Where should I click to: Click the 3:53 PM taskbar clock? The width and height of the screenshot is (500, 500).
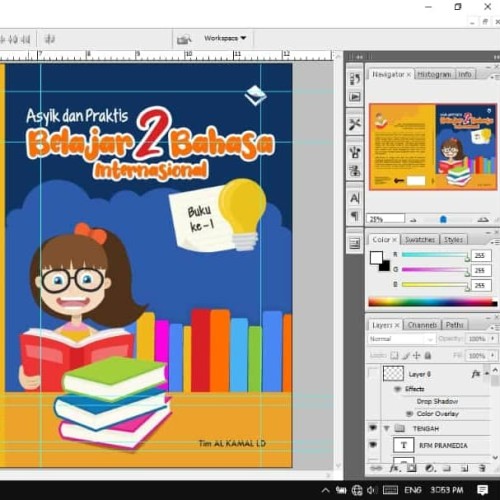pyautogui.click(x=447, y=490)
